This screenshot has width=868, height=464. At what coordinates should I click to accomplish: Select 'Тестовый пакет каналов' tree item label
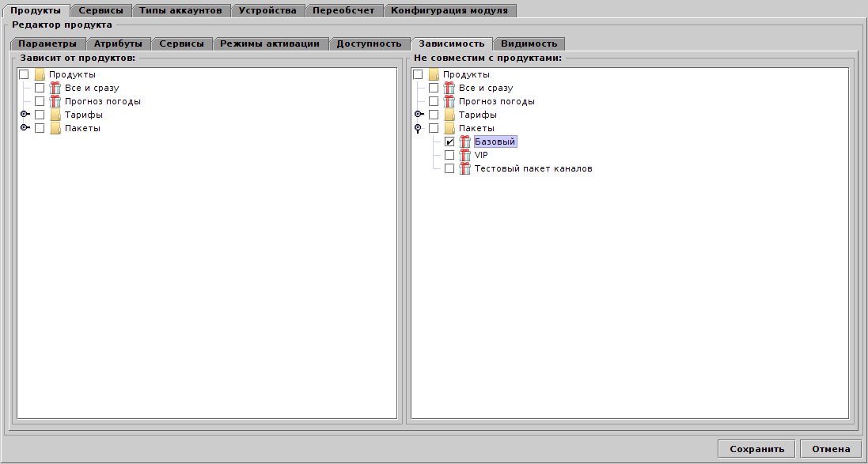click(x=533, y=168)
